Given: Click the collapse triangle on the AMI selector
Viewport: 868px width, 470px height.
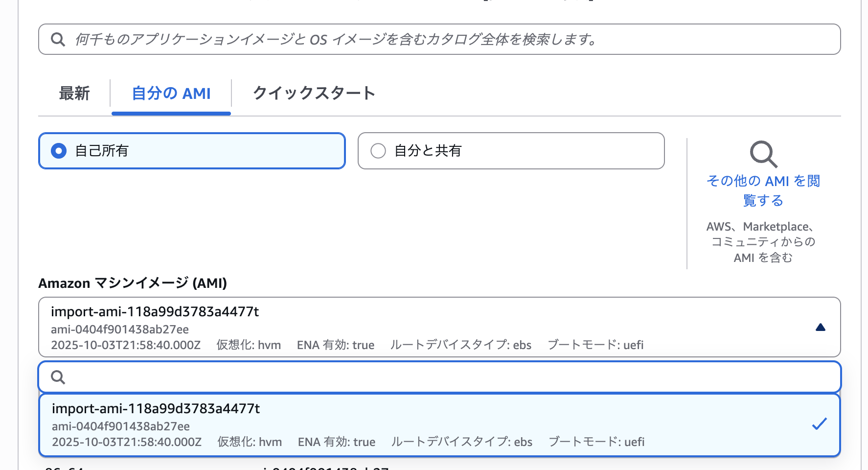Looking at the screenshot, I should click(821, 328).
